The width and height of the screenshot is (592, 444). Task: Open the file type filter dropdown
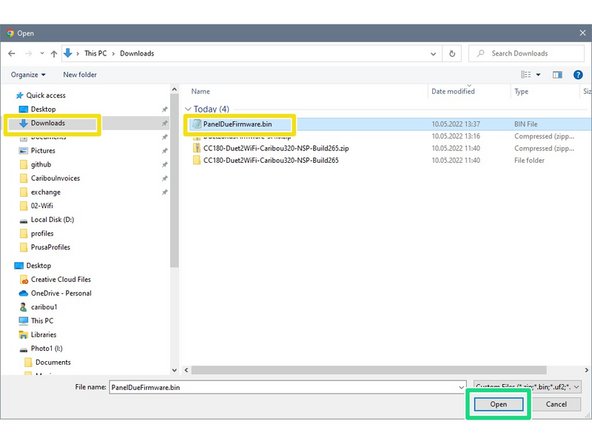[527, 387]
